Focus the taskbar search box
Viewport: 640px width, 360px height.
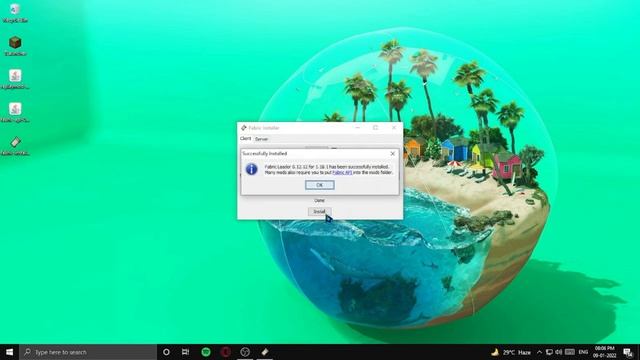(88, 352)
